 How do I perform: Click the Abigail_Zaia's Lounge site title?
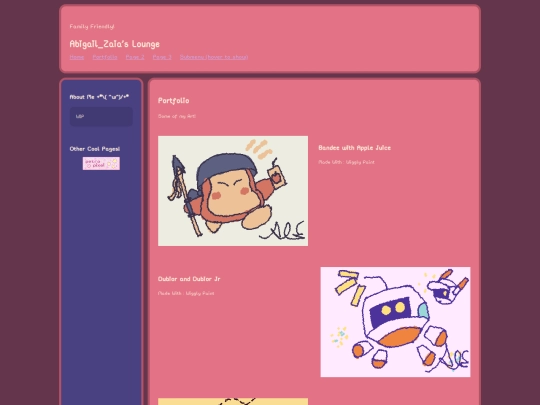tap(115, 44)
